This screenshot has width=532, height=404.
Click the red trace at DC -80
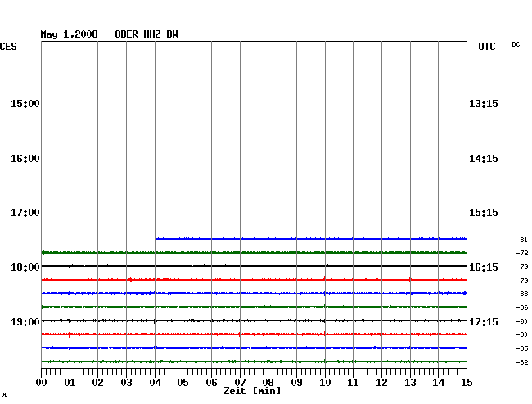[x=254, y=334]
